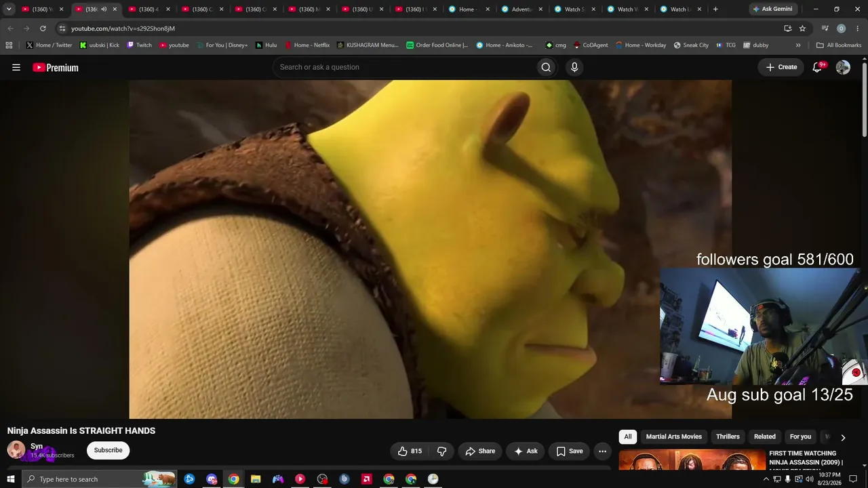The height and width of the screenshot is (488, 868).
Task: Click the Chrome address bar URL
Action: click(x=123, y=28)
